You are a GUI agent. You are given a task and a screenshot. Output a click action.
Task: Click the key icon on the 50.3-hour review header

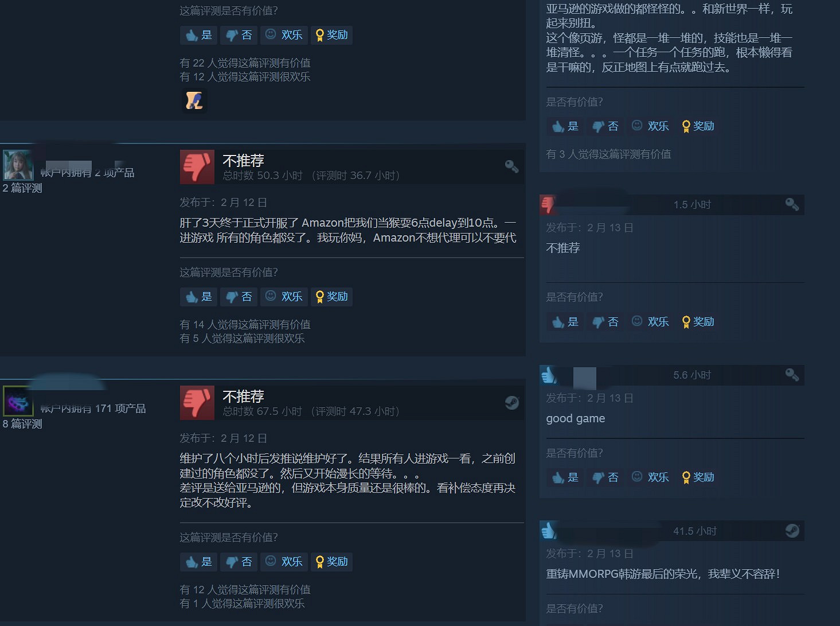point(511,166)
